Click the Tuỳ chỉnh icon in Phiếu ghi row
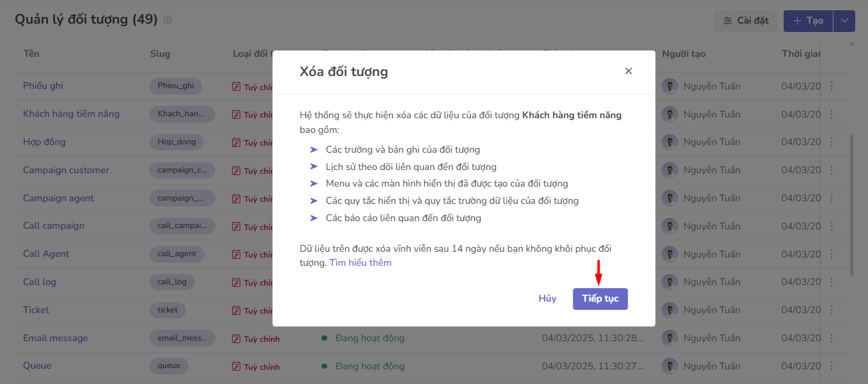 click(236, 86)
